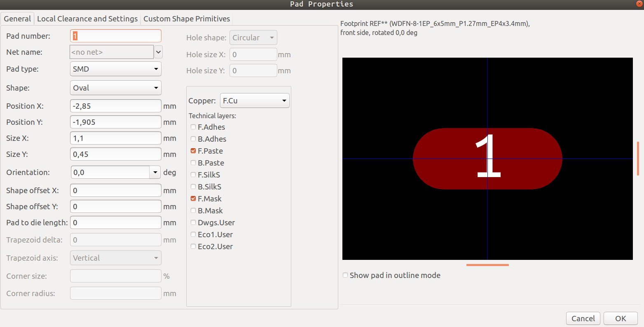Click the preview vertical scrollbar
This screenshot has width=644, height=327.
pyautogui.click(x=638, y=159)
